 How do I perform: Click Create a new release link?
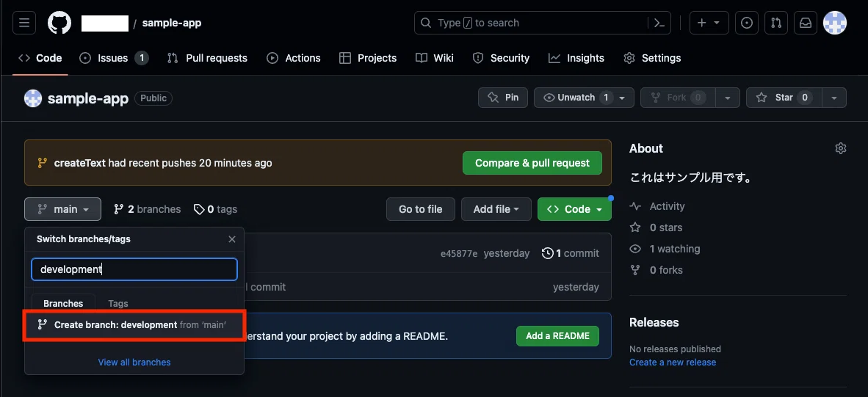click(673, 363)
